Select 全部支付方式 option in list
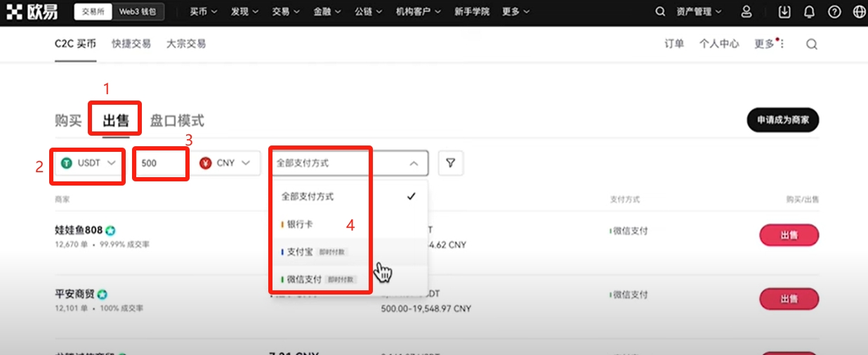 [x=349, y=197]
